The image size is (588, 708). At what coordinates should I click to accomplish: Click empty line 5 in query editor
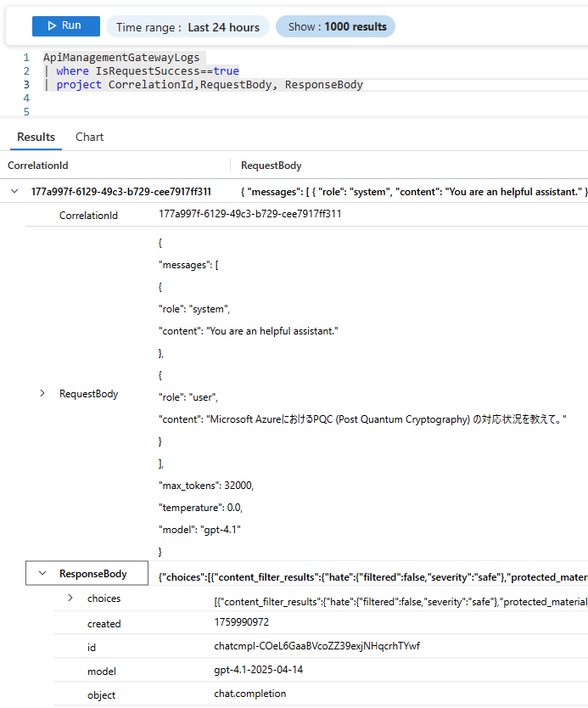[x=255, y=112]
